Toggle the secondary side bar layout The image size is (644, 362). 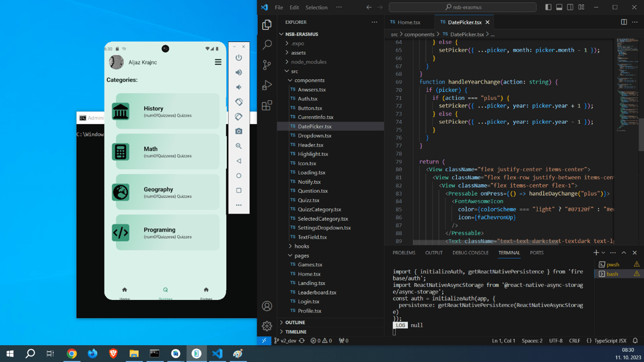click(x=570, y=7)
